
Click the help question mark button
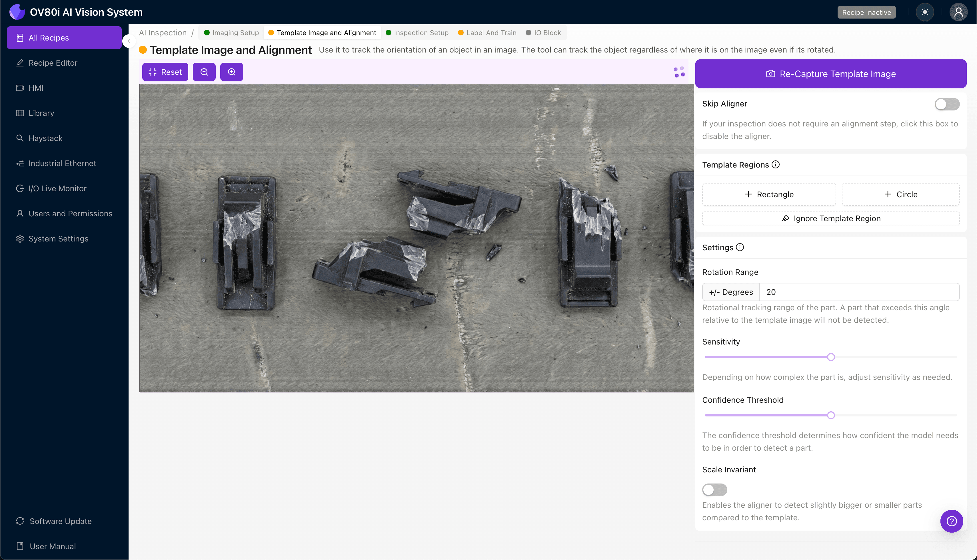click(951, 521)
